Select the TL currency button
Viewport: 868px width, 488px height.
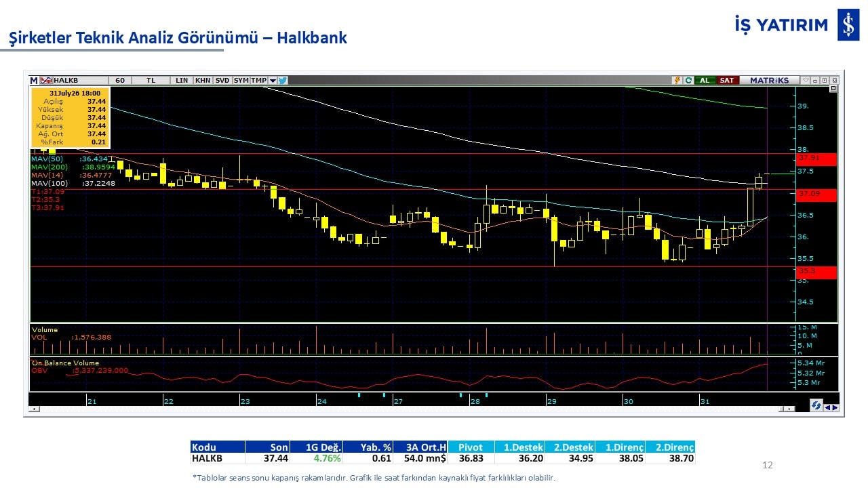[x=151, y=80]
